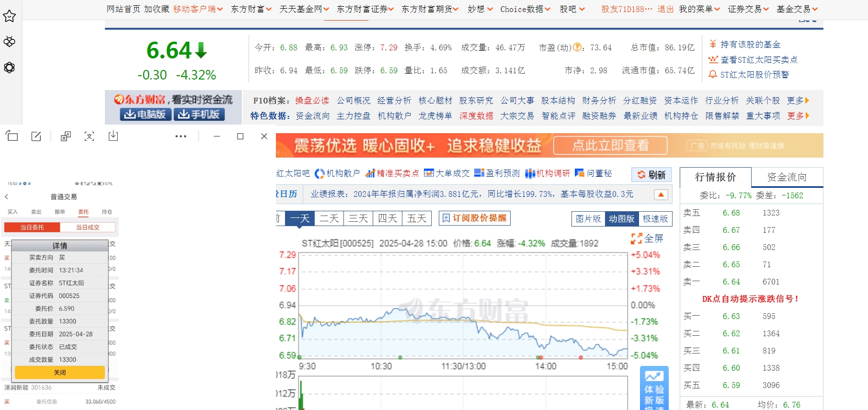868x410 pixels.
Task: Open the 龙虎榜单 link
Action: click(x=435, y=116)
